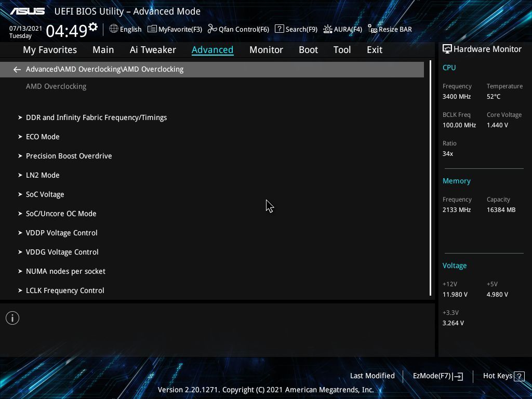532x399 pixels.
Task: Click the Voltage section heading
Action: (454, 265)
